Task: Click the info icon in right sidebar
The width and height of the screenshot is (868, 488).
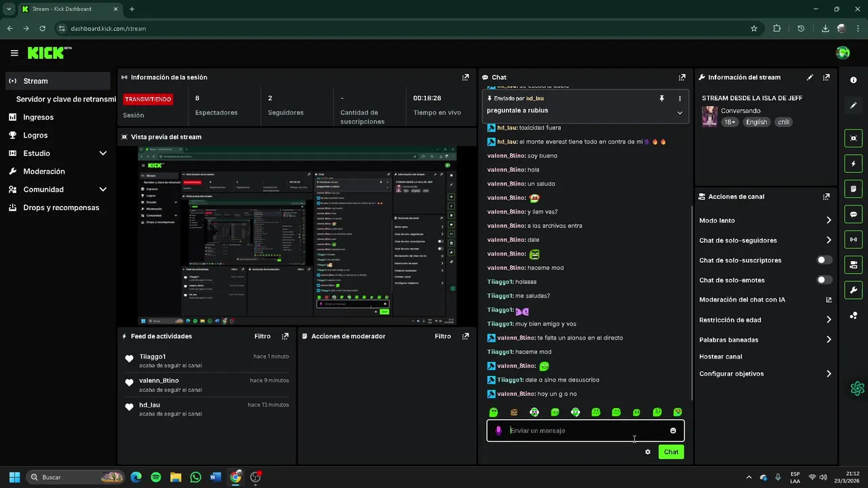Action: click(x=854, y=80)
